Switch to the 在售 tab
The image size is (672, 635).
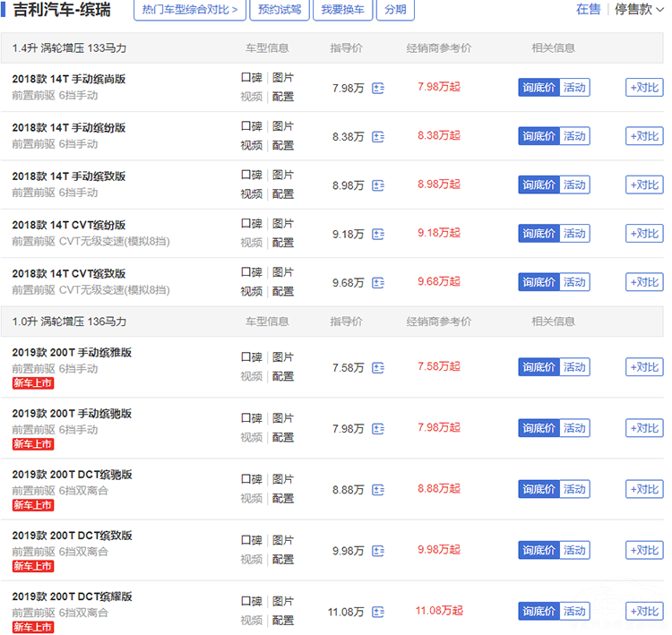pyautogui.click(x=588, y=9)
